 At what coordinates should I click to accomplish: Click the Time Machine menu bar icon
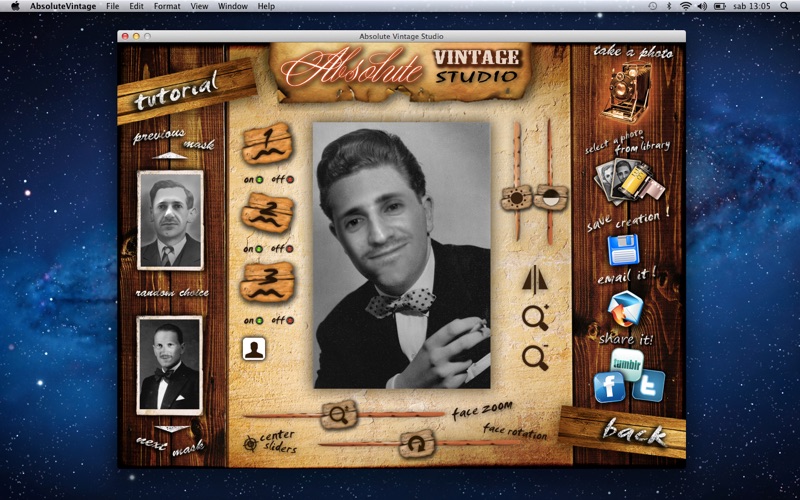tap(653, 6)
